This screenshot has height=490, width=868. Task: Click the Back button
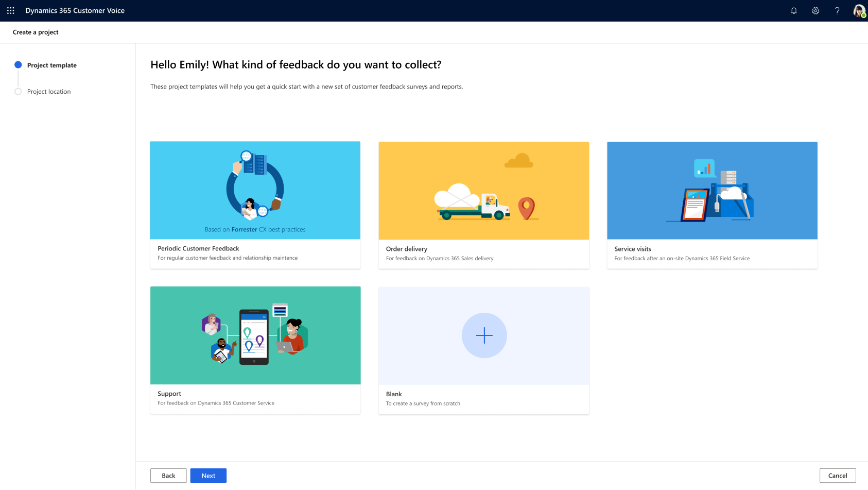coord(168,476)
